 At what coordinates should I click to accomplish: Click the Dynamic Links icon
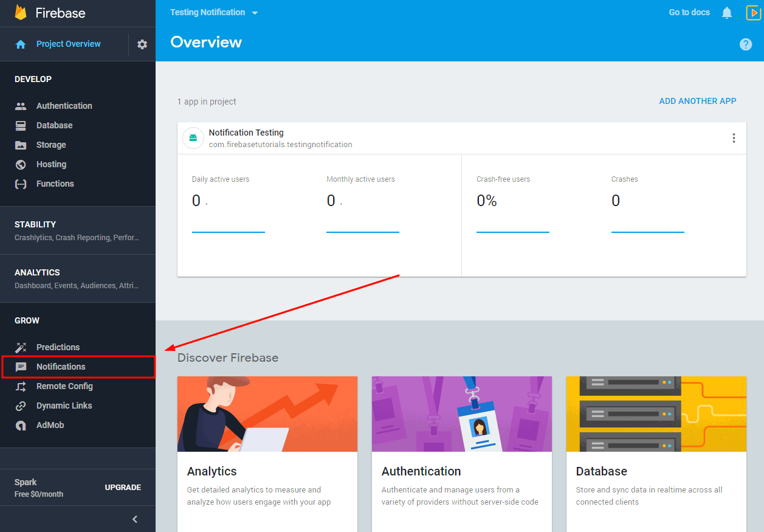pos(20,405)
